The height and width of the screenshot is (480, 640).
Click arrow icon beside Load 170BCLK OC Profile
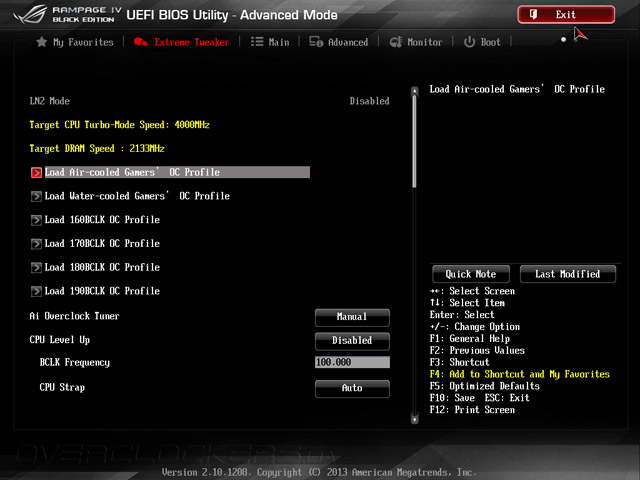pyautogui.click(x=36, y=244)
